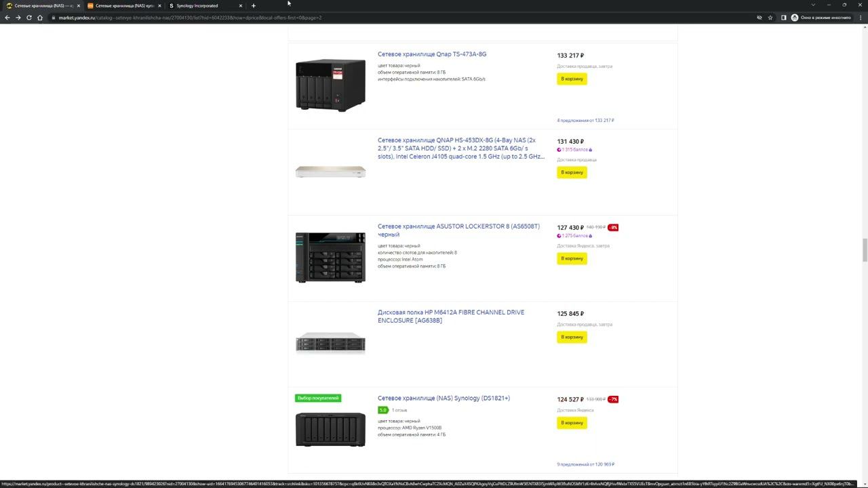
Task: Close the second NAS shopping tab
Action: [159, 5]
